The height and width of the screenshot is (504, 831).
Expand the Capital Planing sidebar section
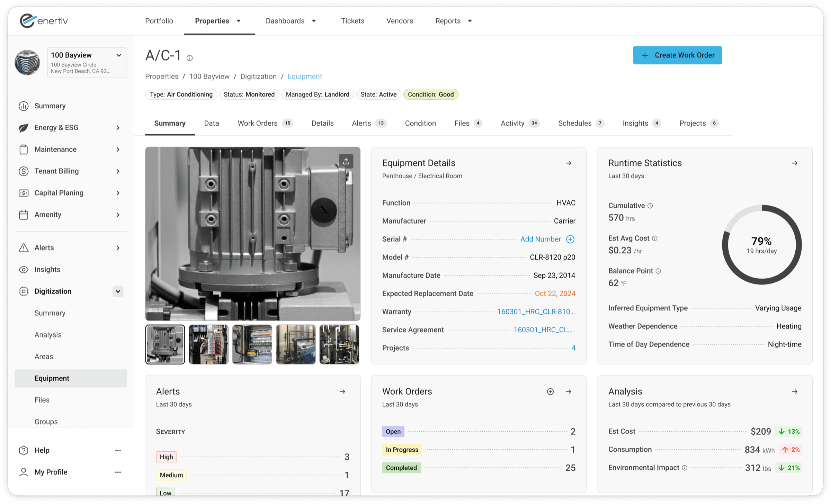pos(118,193)
